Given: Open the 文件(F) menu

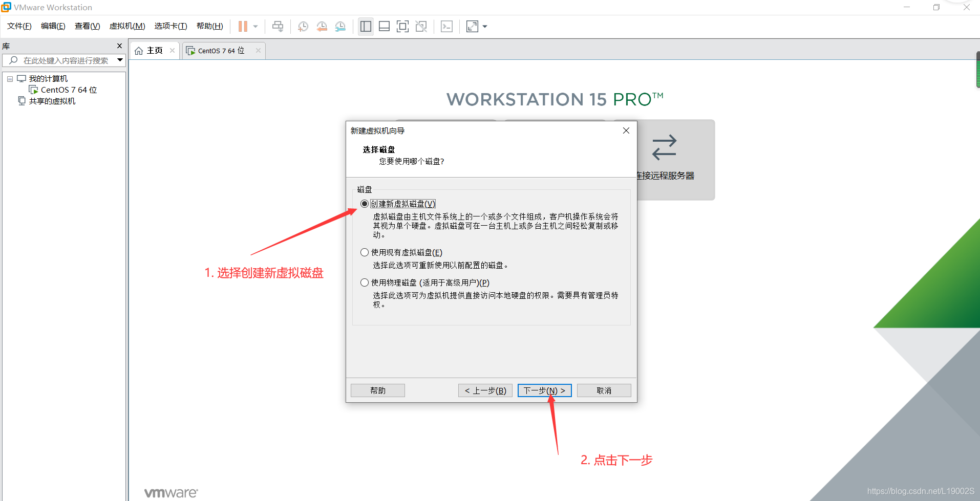Looking at the screenshot, I should [x=19, y=26].
